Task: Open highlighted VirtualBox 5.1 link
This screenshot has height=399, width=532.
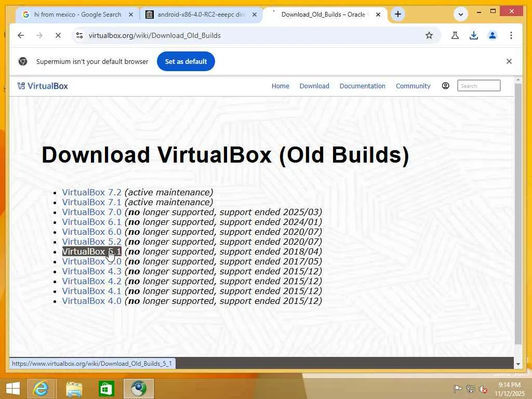Action: tap(91, 251)
